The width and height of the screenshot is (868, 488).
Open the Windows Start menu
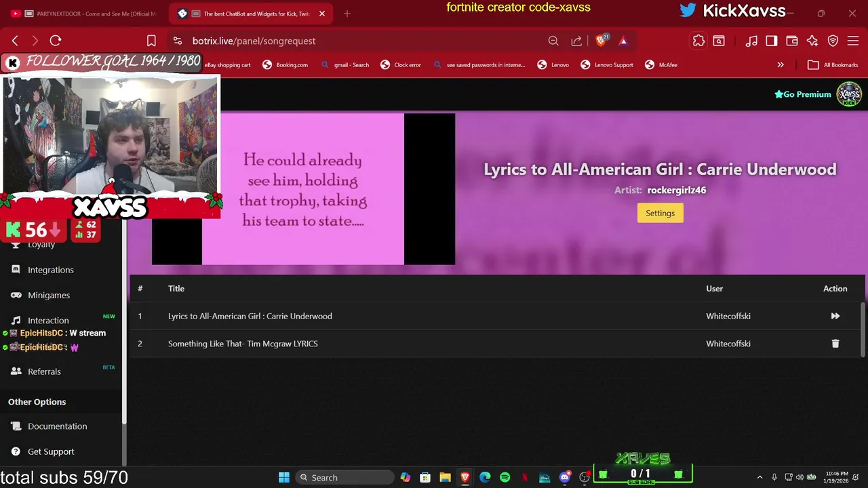[x=284, y=477]
